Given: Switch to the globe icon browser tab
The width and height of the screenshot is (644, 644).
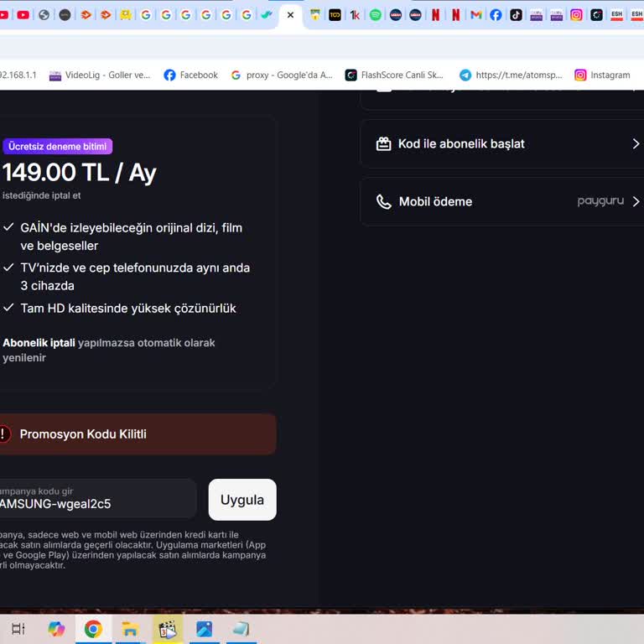Looking at the screenshot, I should point(44,15).
